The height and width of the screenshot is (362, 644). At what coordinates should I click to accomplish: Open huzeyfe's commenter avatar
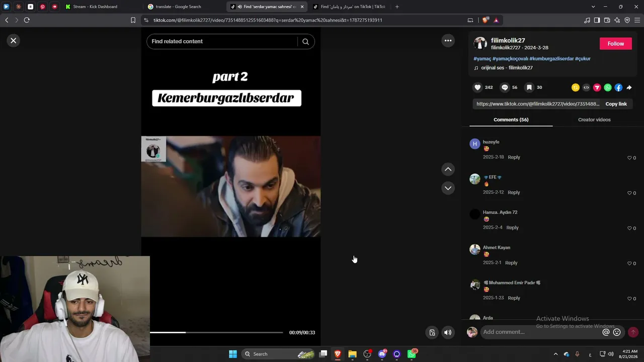pos(475,144)
